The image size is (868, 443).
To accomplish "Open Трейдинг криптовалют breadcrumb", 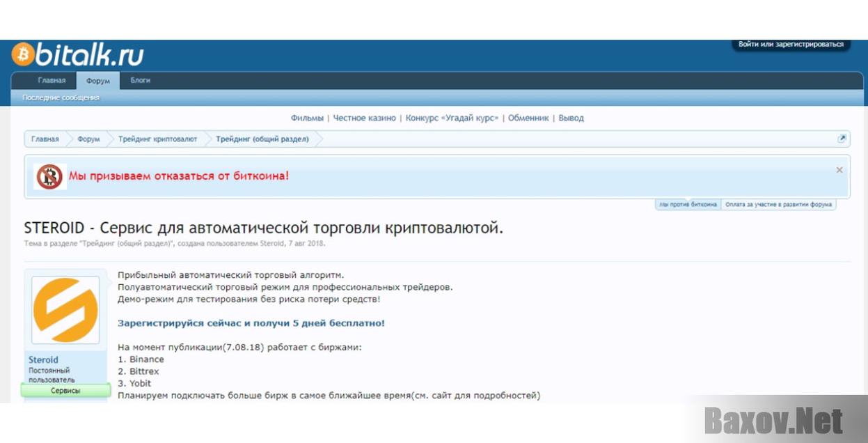I will click(x=157, y=139).
